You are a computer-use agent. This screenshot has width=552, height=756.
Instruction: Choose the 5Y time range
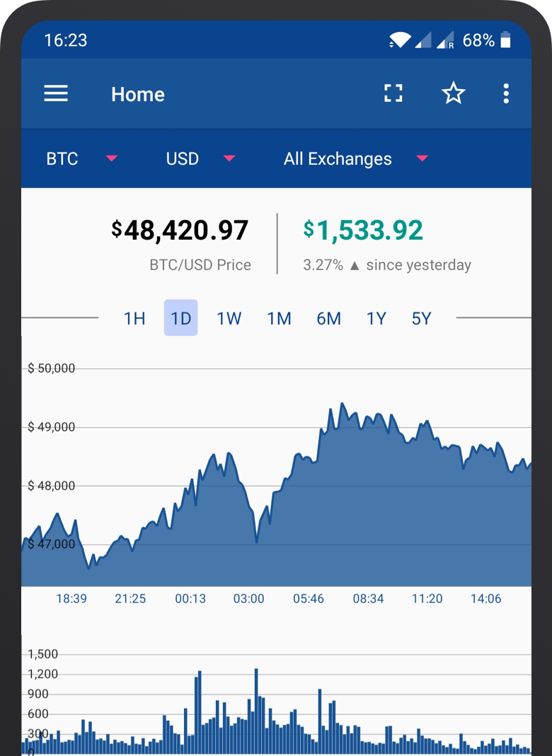click(x=421, y=318)
